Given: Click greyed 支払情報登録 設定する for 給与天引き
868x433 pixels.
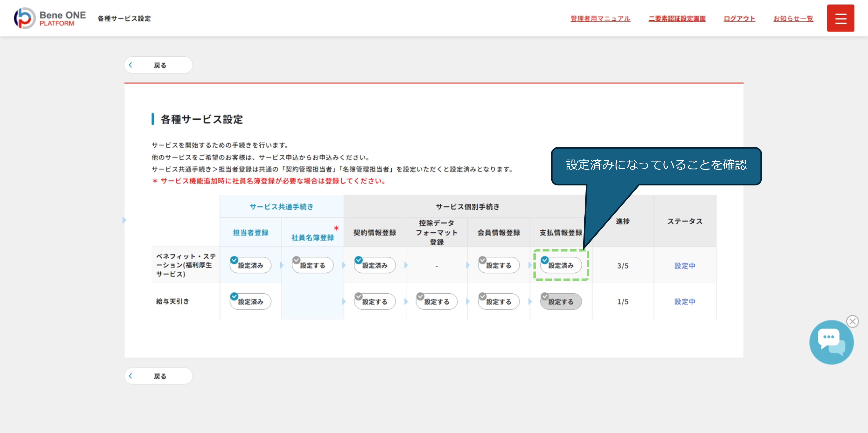Looking at the screenshot, I should (561, 301).
